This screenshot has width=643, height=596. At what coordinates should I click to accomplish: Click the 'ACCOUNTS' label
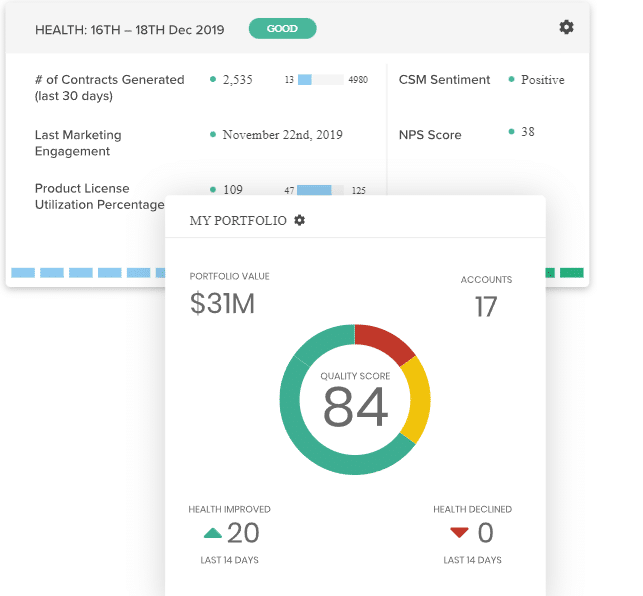tap(486, 280)
